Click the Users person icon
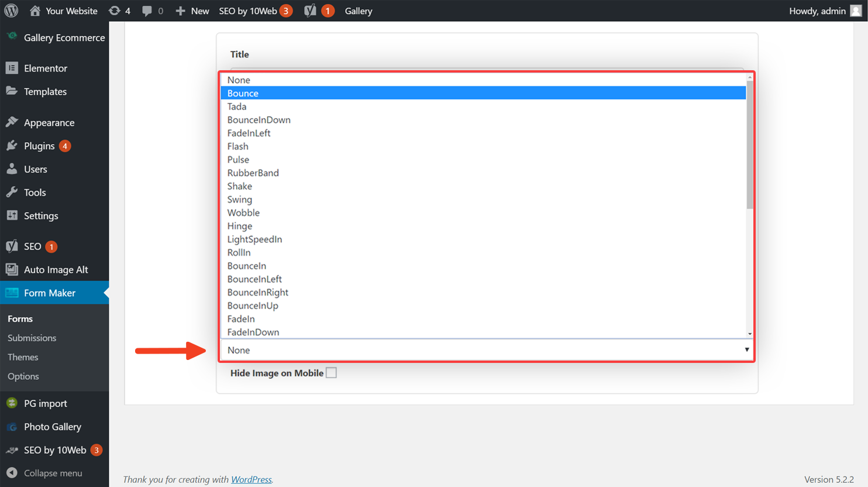The height and width of the screenshot is (487, 868). coord(12,169)
